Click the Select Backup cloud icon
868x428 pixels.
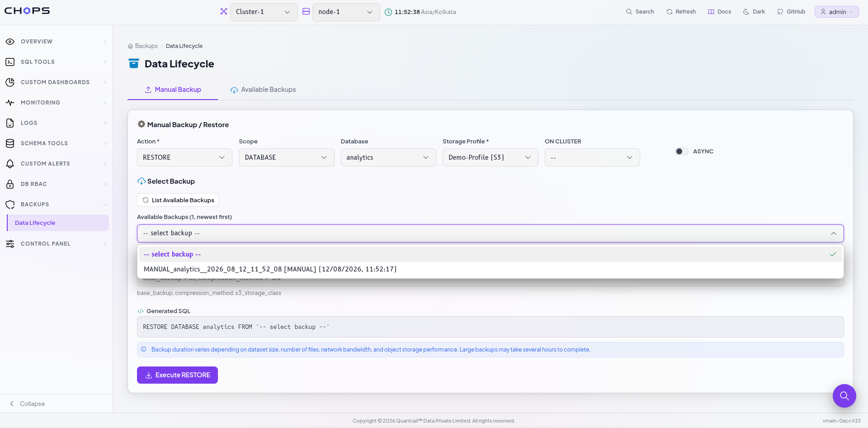coord(142,181)
